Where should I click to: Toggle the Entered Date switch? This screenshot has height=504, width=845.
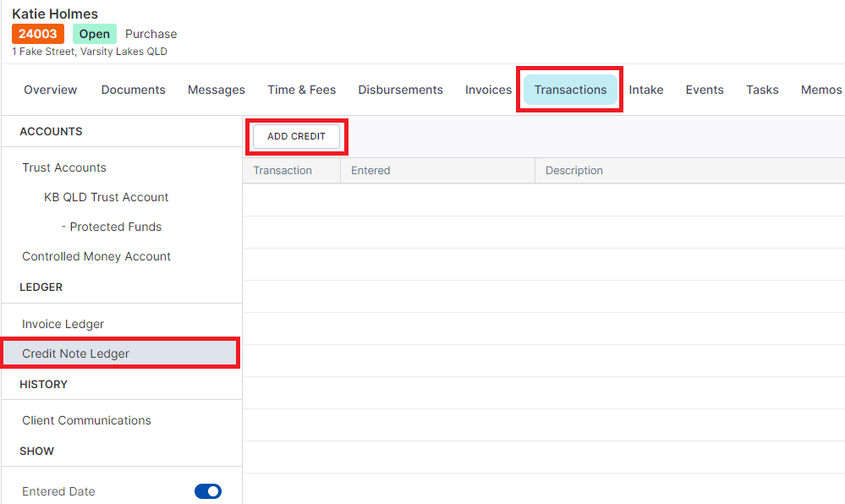point(208,491)
